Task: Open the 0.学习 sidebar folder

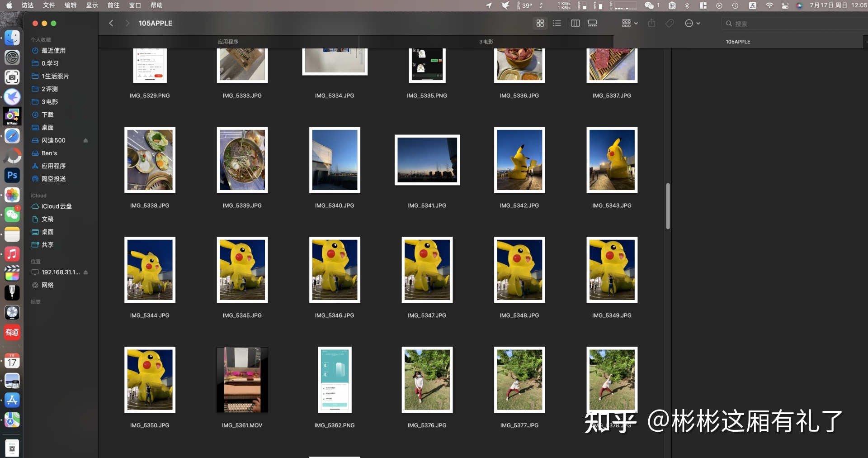Action: point(50,63)
